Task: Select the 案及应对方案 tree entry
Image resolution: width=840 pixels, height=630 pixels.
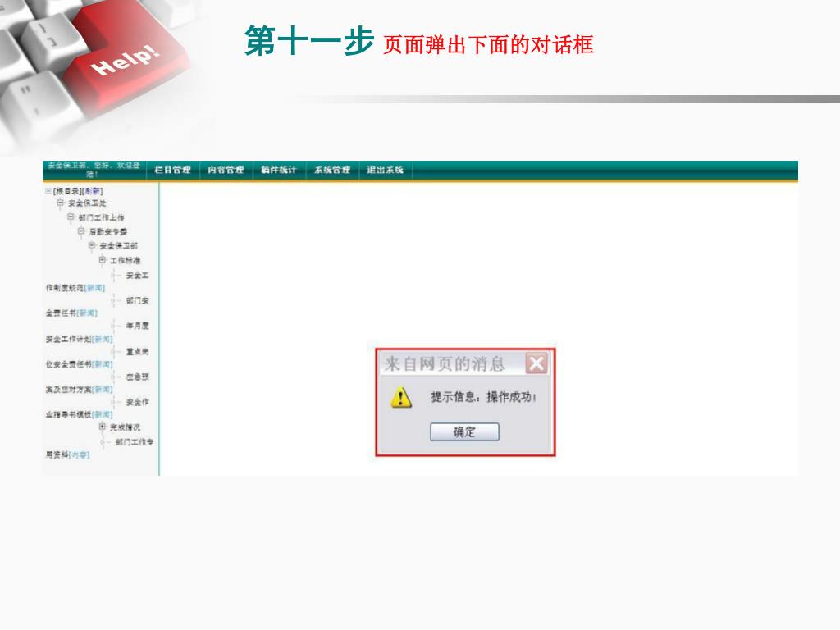Action: click(69, 390)
